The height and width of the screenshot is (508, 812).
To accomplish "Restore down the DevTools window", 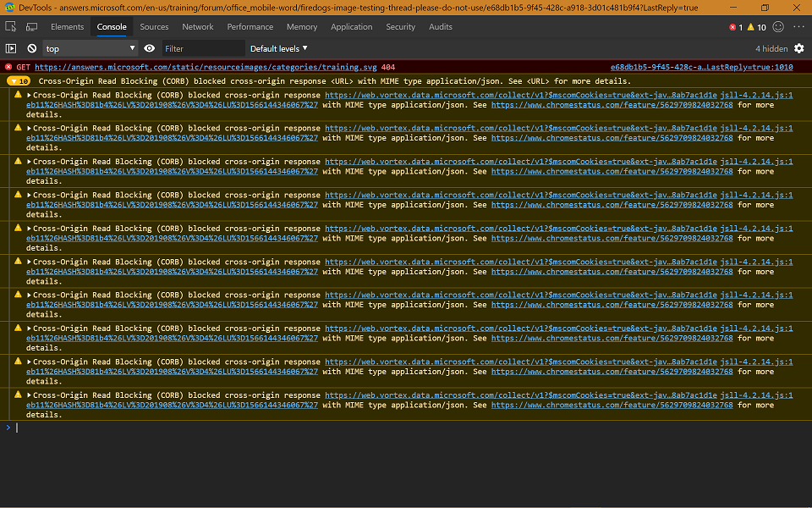I will click(765, 8).
